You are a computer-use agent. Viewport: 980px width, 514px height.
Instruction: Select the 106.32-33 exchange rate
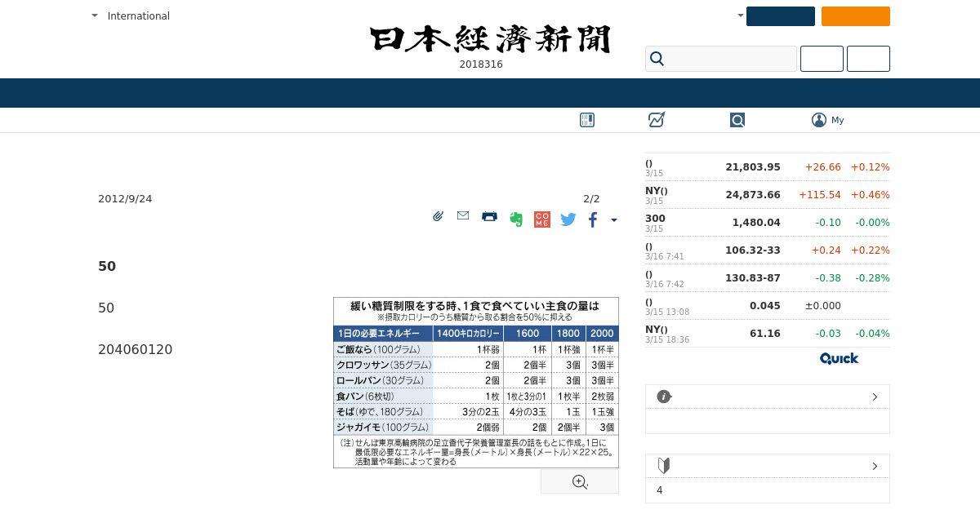(752, 250)
